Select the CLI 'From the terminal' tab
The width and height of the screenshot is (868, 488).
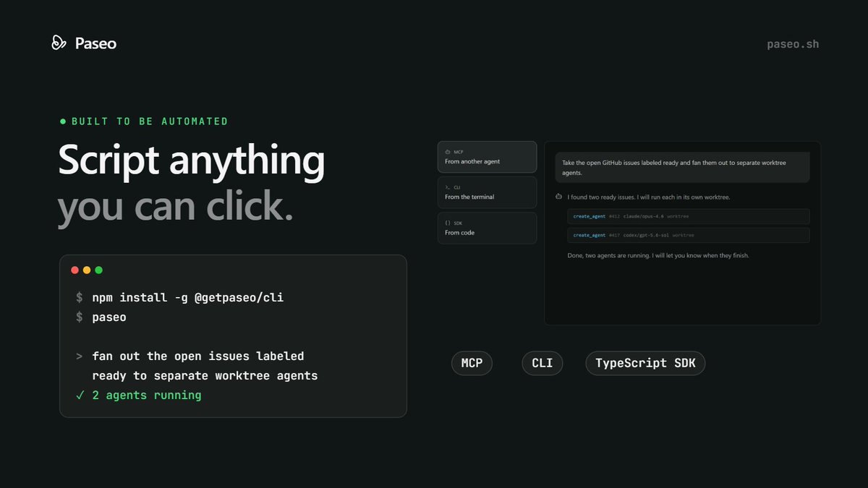point(487,192)
